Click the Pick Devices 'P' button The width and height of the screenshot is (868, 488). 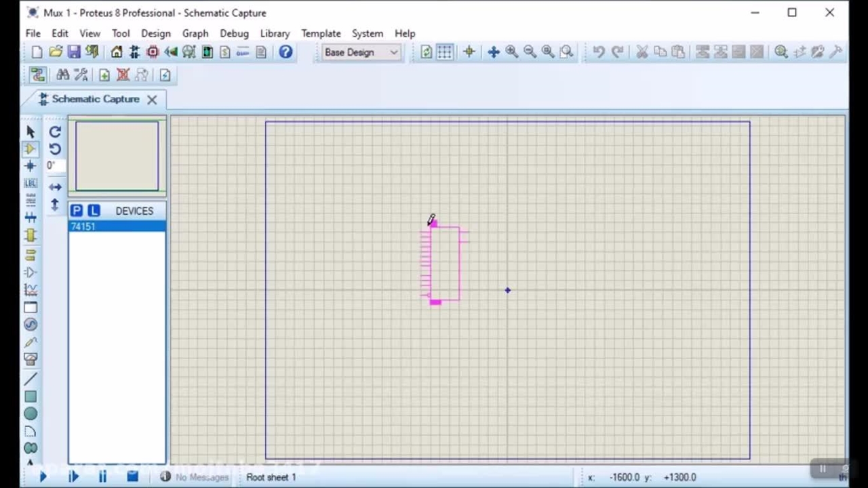(77, 211)
